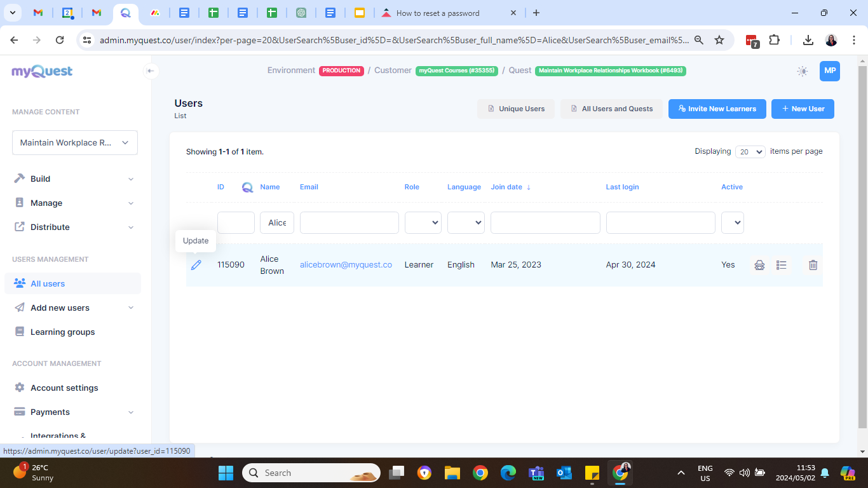This screenshot has height=488, width=868.
Task: Collapse the sidebar with arrow icon
Action: coord(151,71)
